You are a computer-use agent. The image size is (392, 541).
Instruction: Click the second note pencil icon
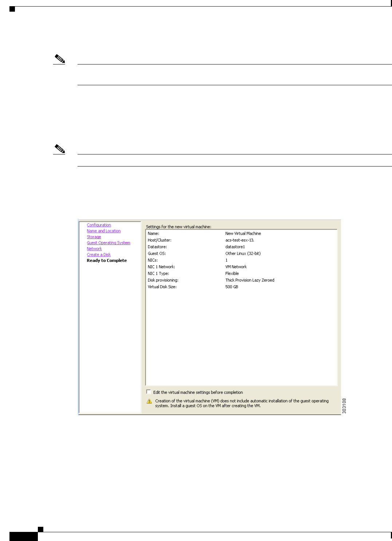(x=60, y=149)
